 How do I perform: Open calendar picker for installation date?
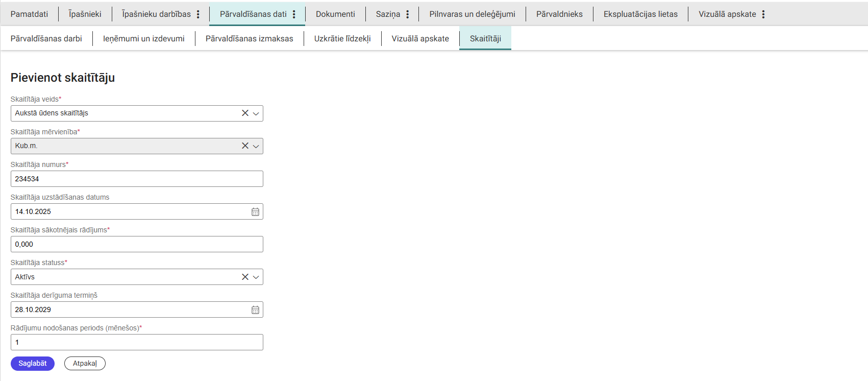click(255, 212)
